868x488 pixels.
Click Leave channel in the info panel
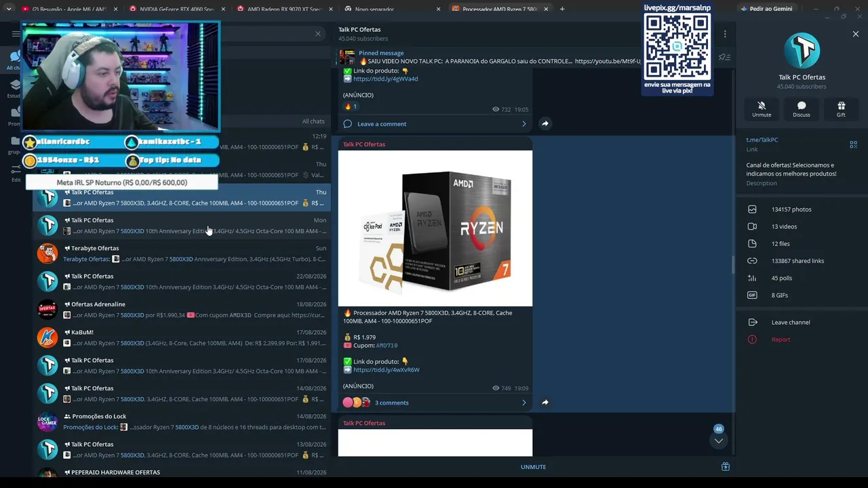tap(801, 323)
